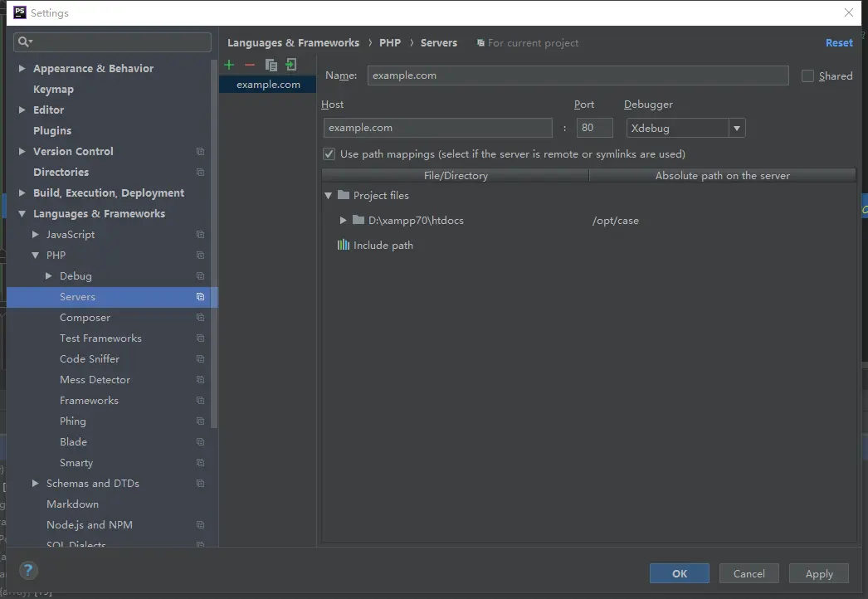The image size is (868, 599).
Task: Click project-level icon beside Composer
Action: click(x=200, y=317)
